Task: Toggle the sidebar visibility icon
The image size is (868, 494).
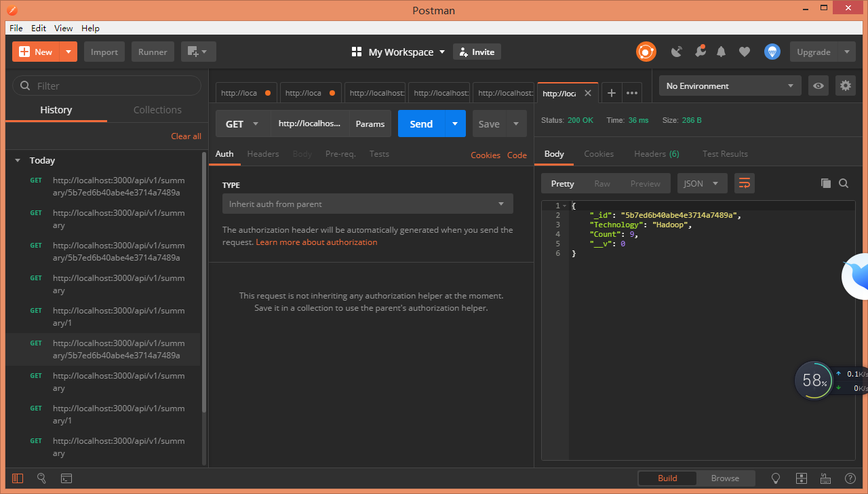Action: (x=18, y=478)
